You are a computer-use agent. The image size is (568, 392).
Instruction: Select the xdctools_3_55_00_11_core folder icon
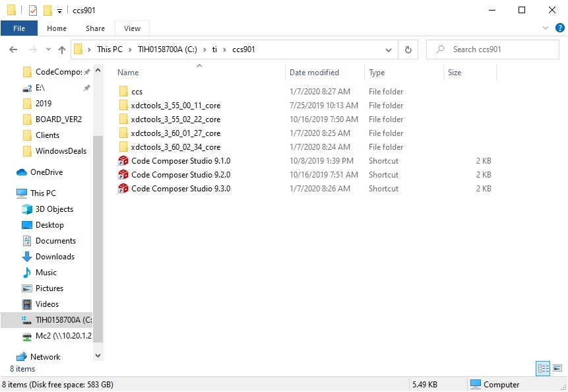point(123,106)
